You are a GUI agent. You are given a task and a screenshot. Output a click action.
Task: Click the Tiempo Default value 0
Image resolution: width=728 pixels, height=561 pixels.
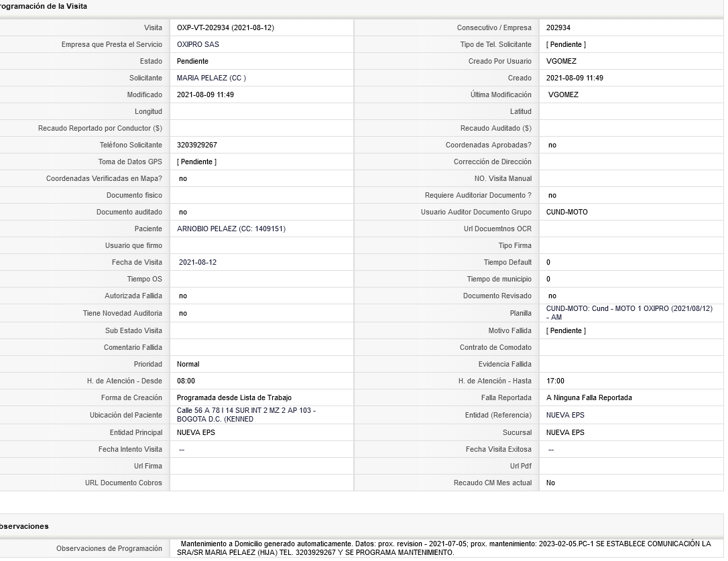pyautogui.click(x=548, y=262)
